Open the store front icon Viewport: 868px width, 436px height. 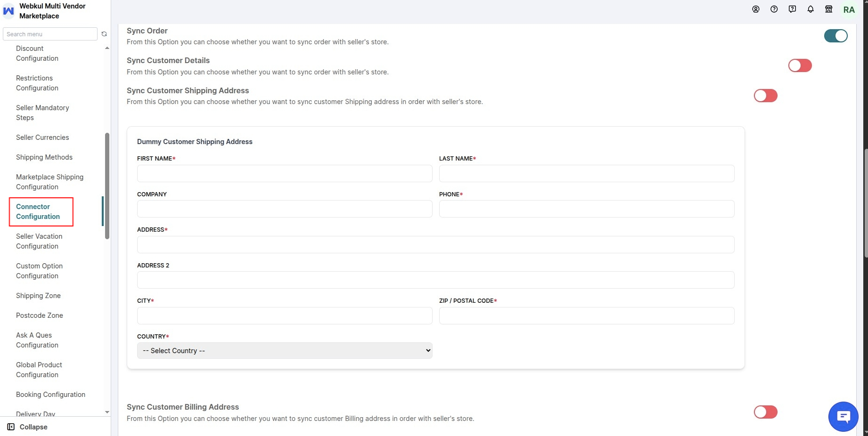pos(829,9)
